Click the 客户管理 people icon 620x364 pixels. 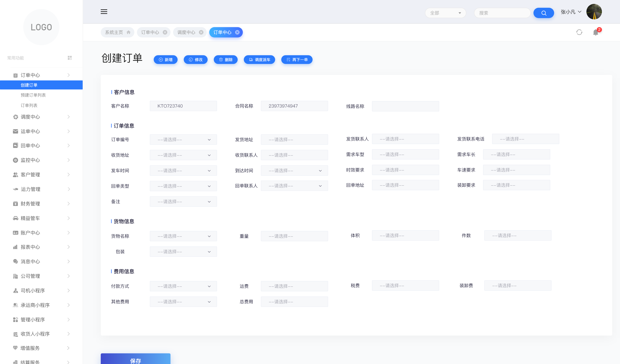[15, 175]
